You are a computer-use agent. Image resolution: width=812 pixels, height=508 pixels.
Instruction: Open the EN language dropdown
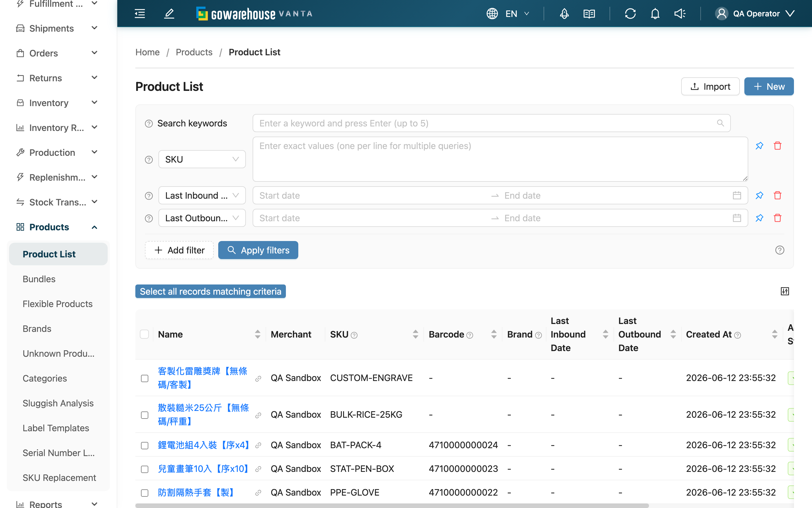click(517, 14)
